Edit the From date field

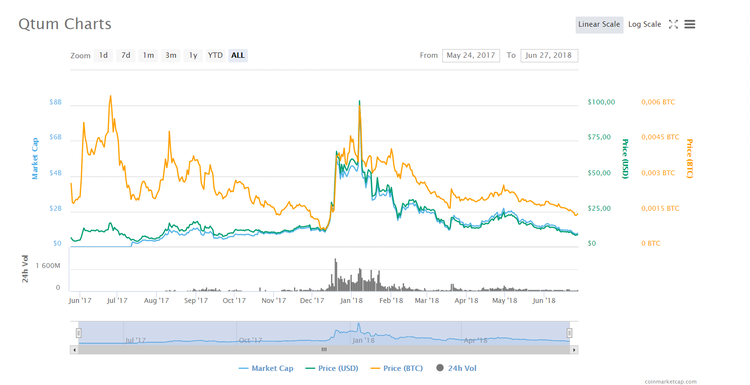coord(471,55)
